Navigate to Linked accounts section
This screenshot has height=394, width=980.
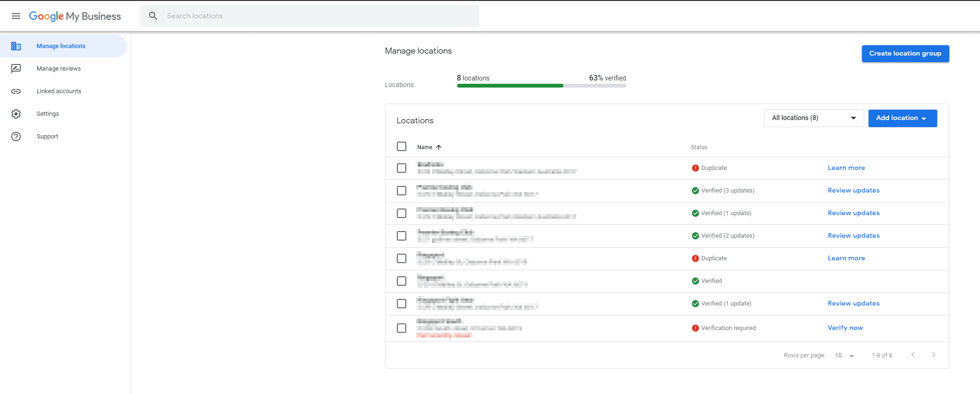click(x=59, y=91)
